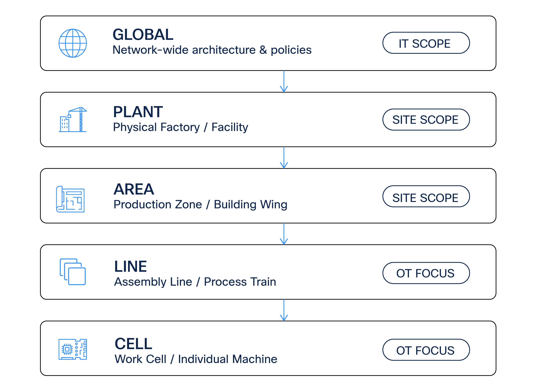Select the SITE SCOPE badge in the PLANT row
Screen dimensions: 537x392
point(426,120)
